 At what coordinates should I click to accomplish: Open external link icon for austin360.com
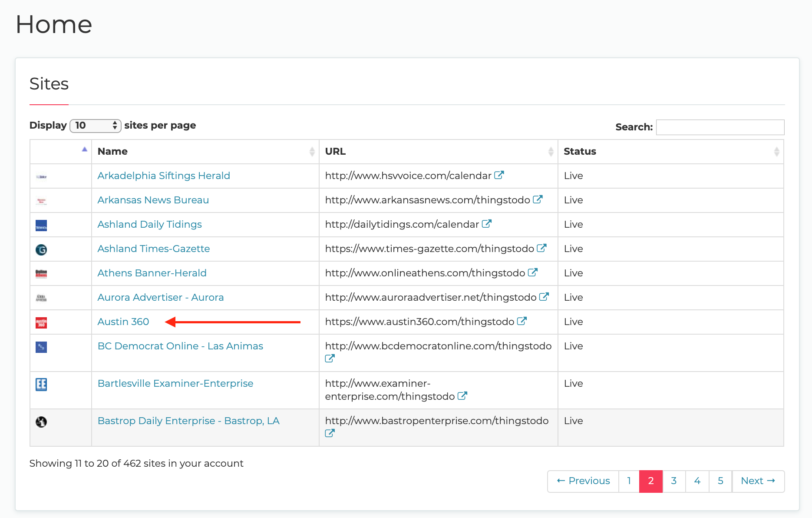(522, 321)
